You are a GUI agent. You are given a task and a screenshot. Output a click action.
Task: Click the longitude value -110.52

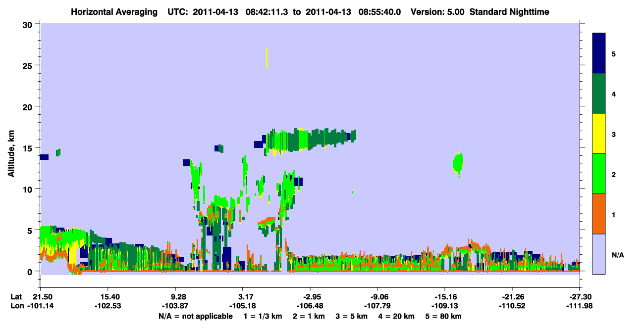512,306
